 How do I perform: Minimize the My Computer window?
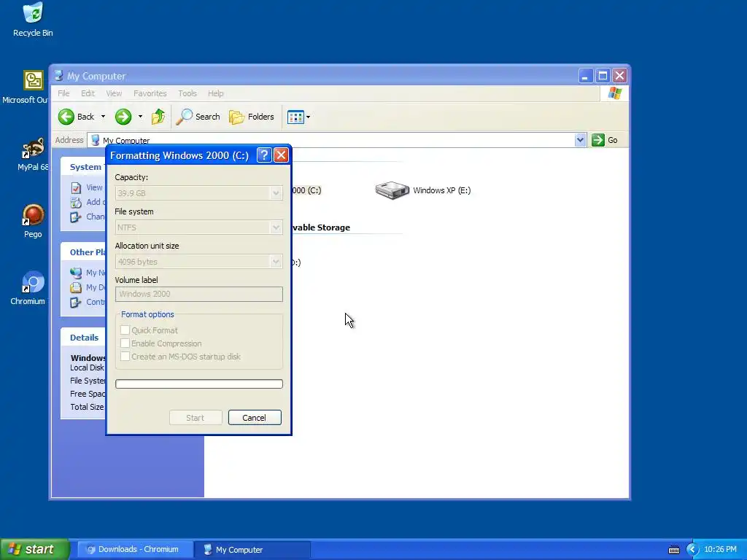[x=586, y=76]
